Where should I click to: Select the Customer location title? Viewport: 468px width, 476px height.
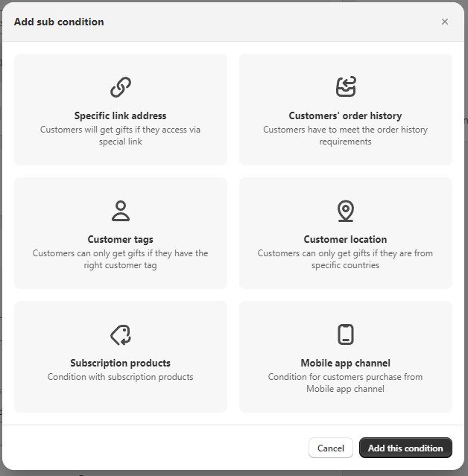point(345,239)
